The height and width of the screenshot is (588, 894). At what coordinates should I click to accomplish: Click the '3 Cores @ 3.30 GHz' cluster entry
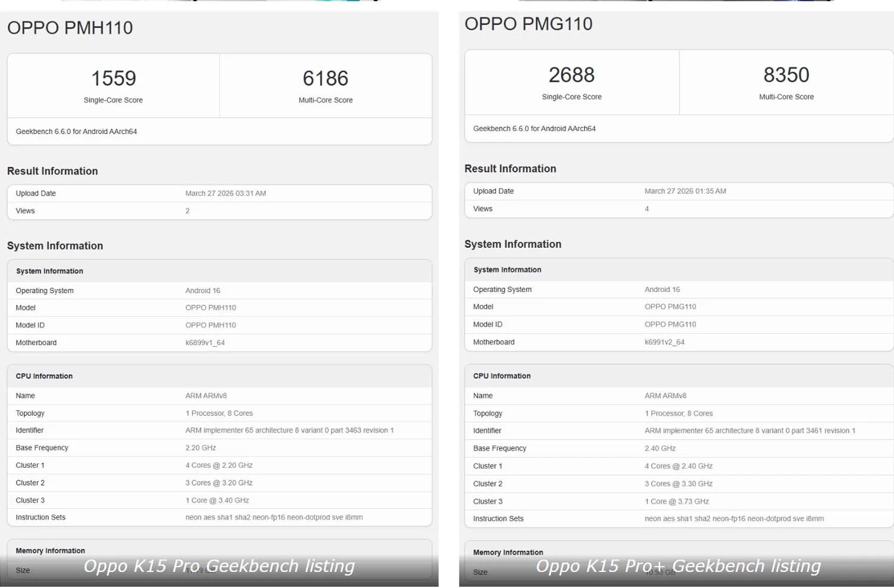[678, 484]
